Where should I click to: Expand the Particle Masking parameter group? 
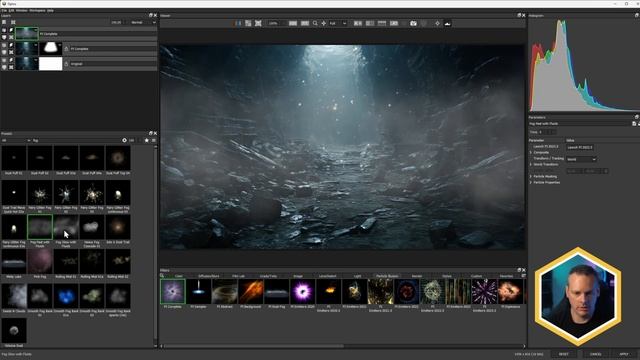(531, 176)
